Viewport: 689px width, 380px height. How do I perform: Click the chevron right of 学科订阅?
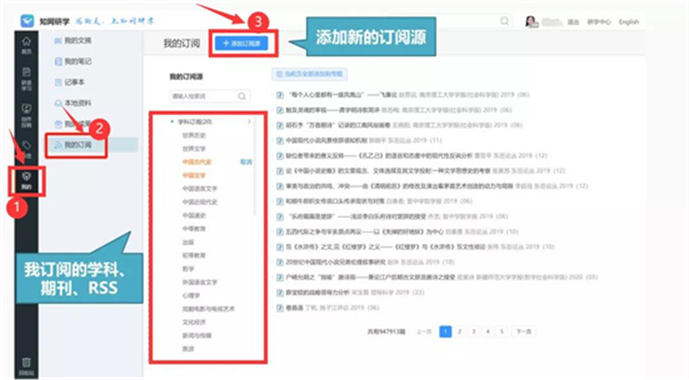click(249, 122)
